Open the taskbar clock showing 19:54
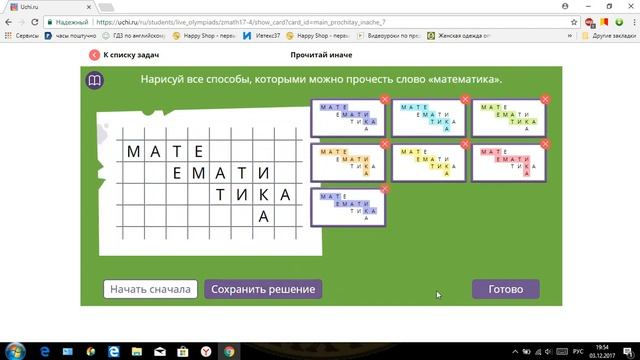The image size is (640, 360). (602, 351)
